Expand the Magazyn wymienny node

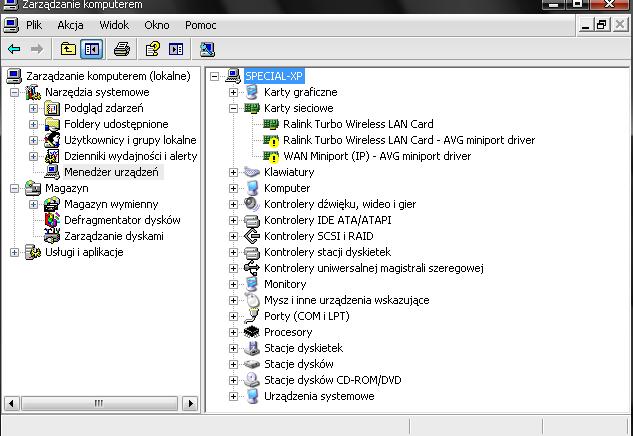34,204
